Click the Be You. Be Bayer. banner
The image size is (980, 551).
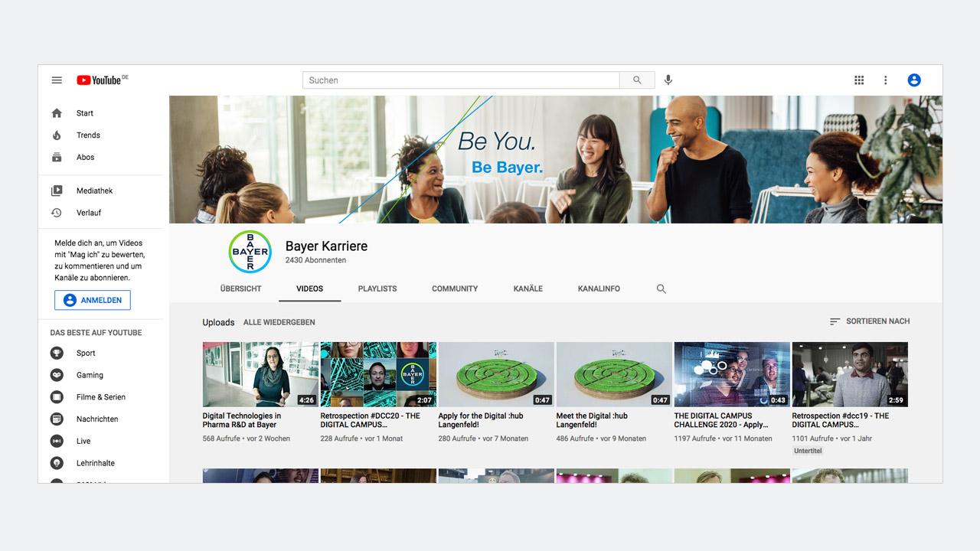click(556, 159)
